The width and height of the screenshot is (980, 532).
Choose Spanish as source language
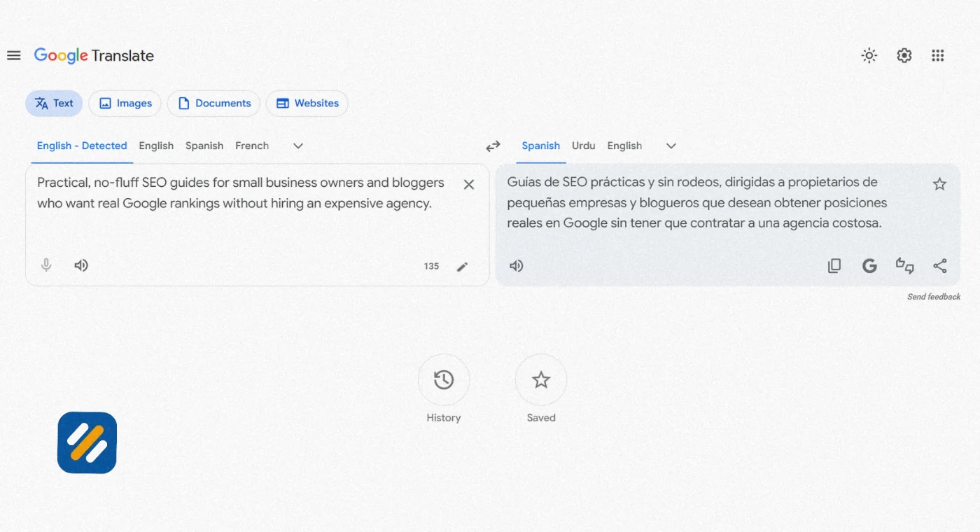click(204, 146)
